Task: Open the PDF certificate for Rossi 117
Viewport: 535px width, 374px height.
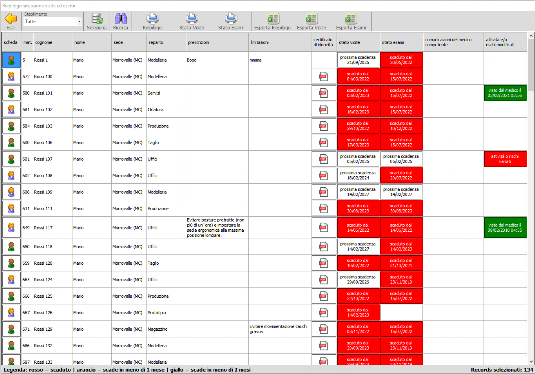Action: 323,227
